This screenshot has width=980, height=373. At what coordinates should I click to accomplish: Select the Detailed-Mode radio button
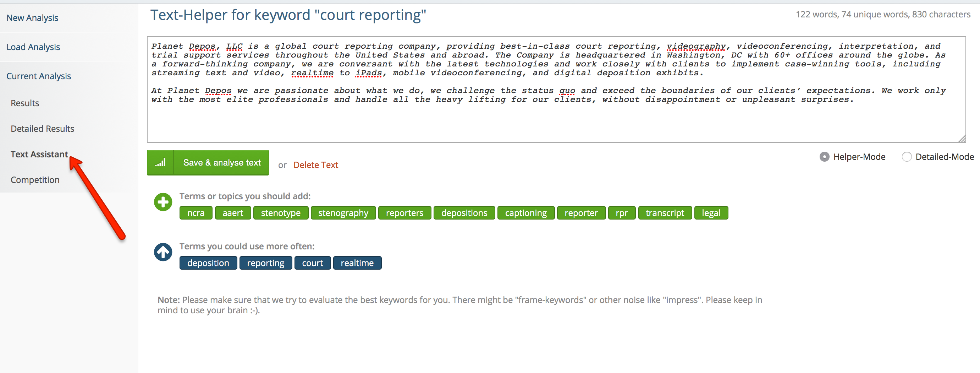pyautogui.click(x=907, y=157)
